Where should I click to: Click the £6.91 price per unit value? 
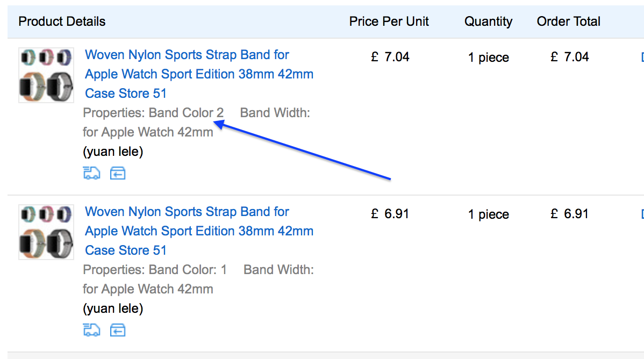coord(390,214)
